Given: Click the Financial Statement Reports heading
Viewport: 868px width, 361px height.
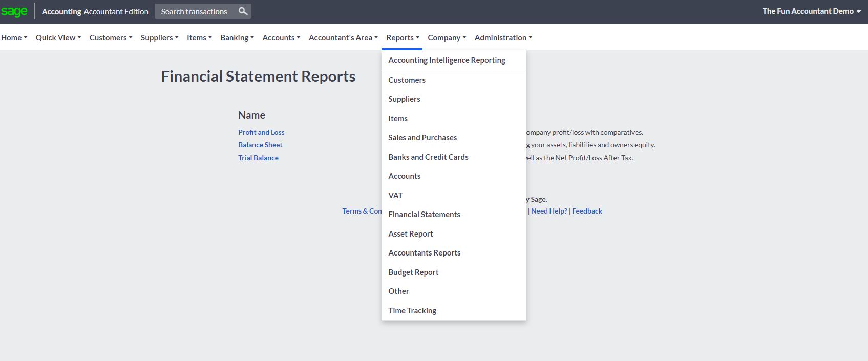Looking at the screenshot, I should tap(258, 76).
